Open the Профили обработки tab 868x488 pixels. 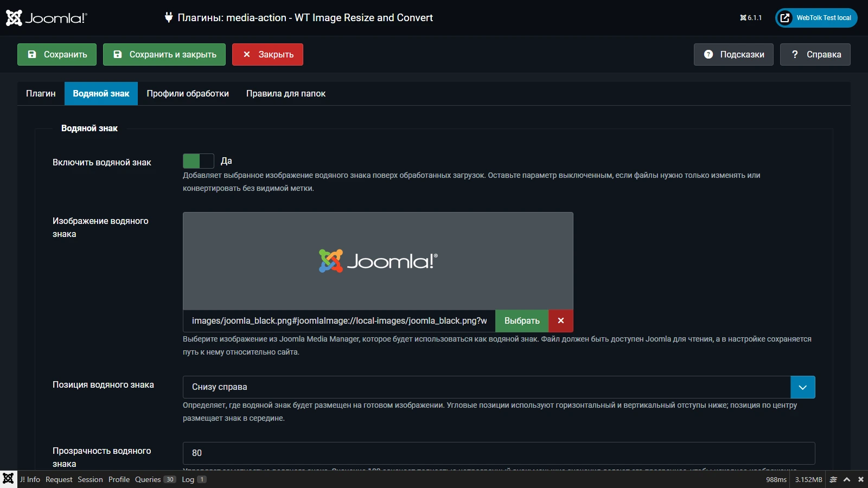[x=188, y=93]
